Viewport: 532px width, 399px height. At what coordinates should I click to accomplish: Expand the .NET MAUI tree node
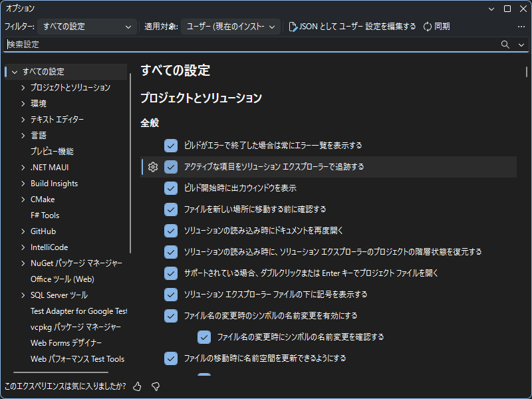tap(23, 168)
